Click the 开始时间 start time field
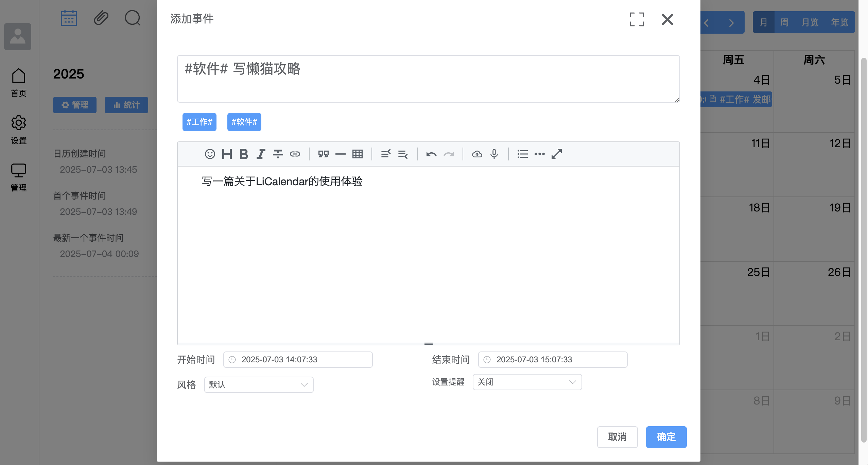Screen dimensions: 868x465 pyautogui.click(x=298, y=359)
